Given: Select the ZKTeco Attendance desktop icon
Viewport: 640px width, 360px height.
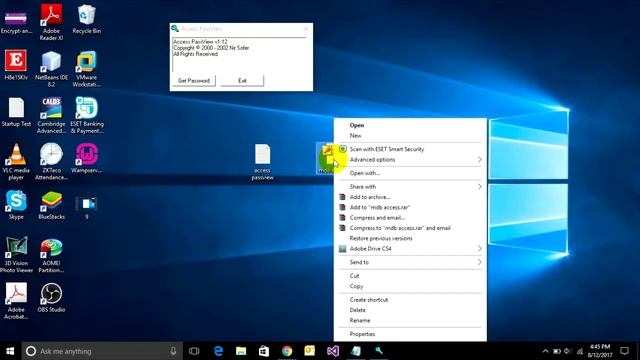Looking at the screenshot, I should coord(51,162).
